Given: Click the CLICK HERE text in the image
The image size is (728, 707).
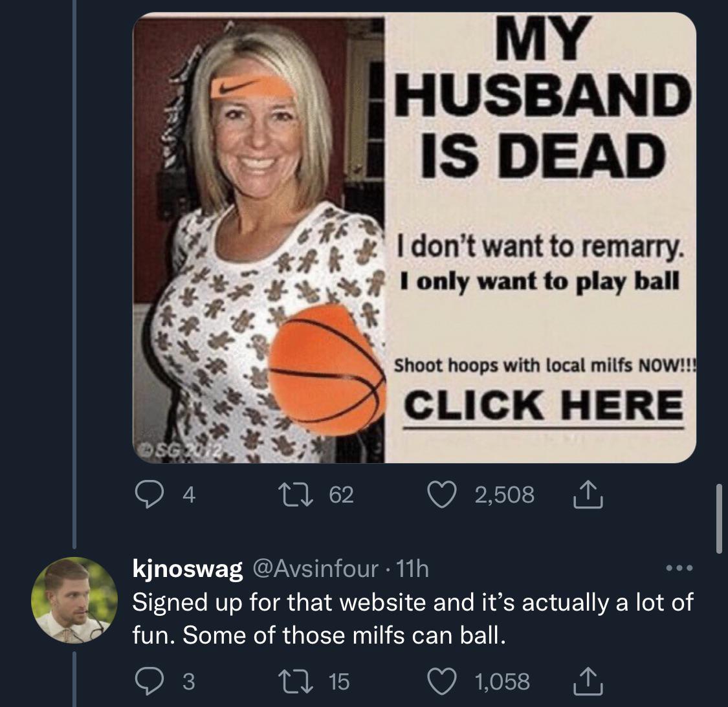Looking at the screenshot, I should coord(544,405).
